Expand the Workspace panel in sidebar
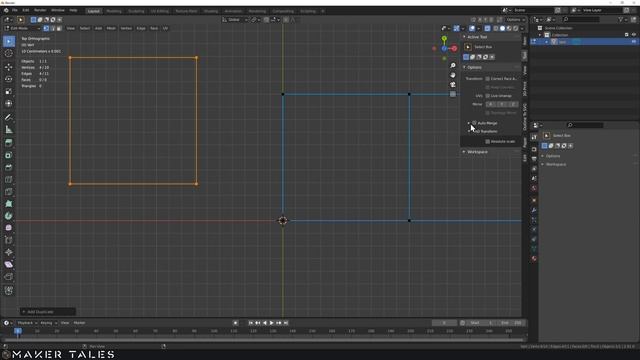Image resolution: width=640 pixels, height=360 pixels. 464,152
